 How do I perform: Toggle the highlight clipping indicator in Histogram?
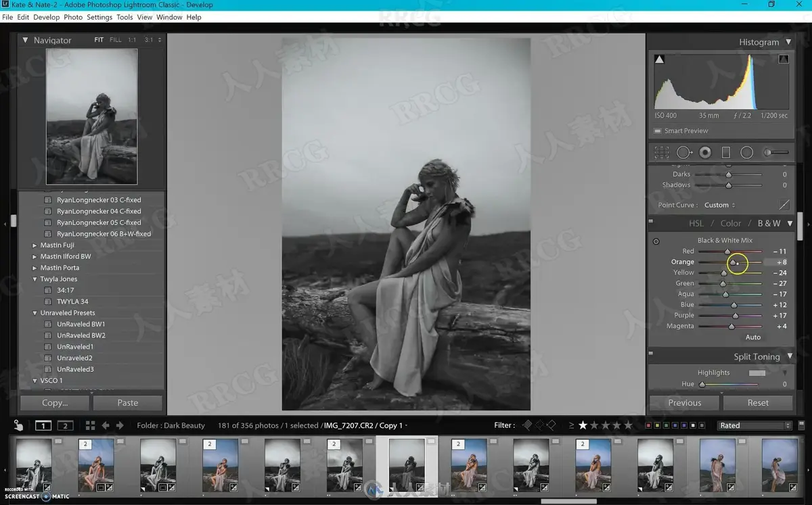[784, 59]
